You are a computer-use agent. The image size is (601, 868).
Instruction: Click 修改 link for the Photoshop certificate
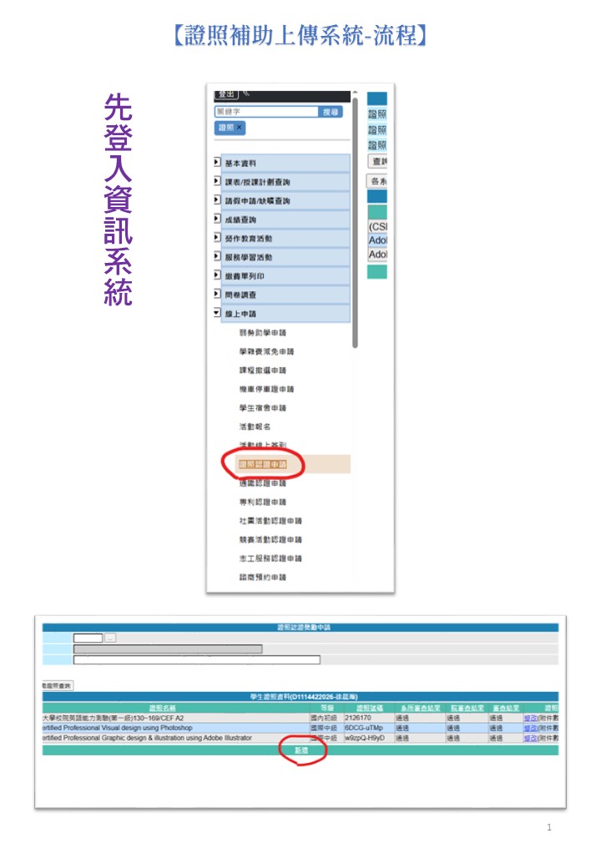[x=530, y=728]
